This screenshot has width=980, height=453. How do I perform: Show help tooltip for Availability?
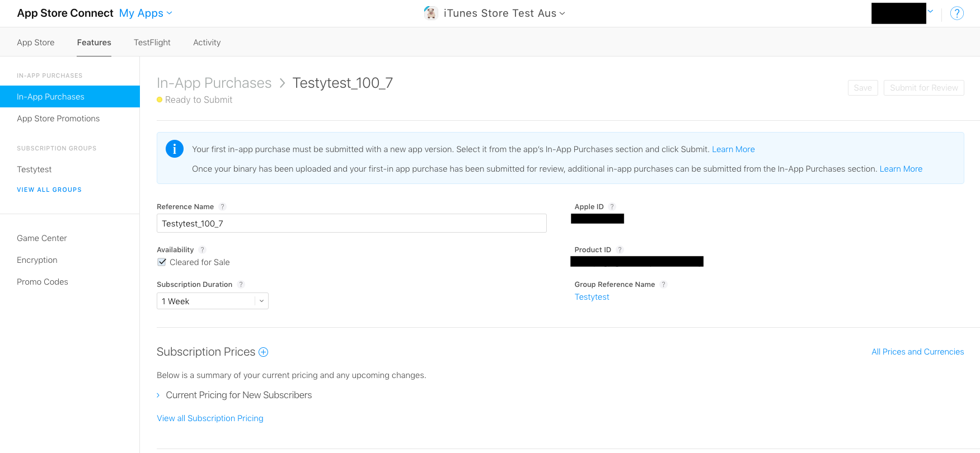pos(202,250)
